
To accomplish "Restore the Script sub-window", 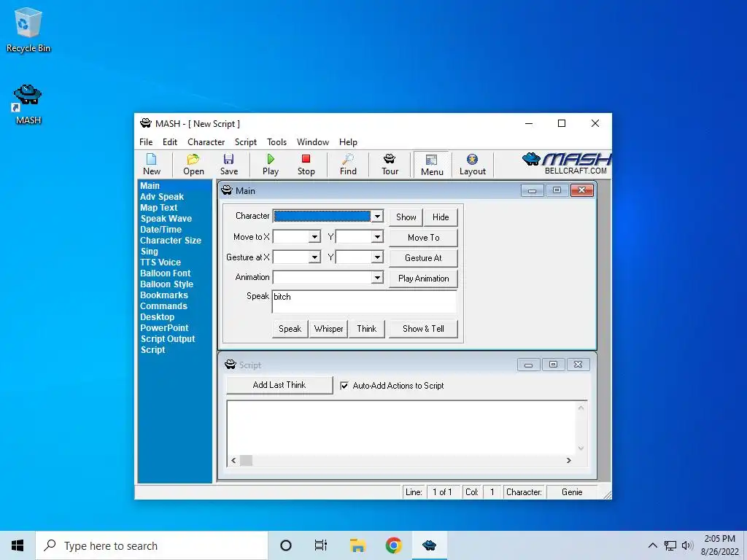I will pos(553,365).
